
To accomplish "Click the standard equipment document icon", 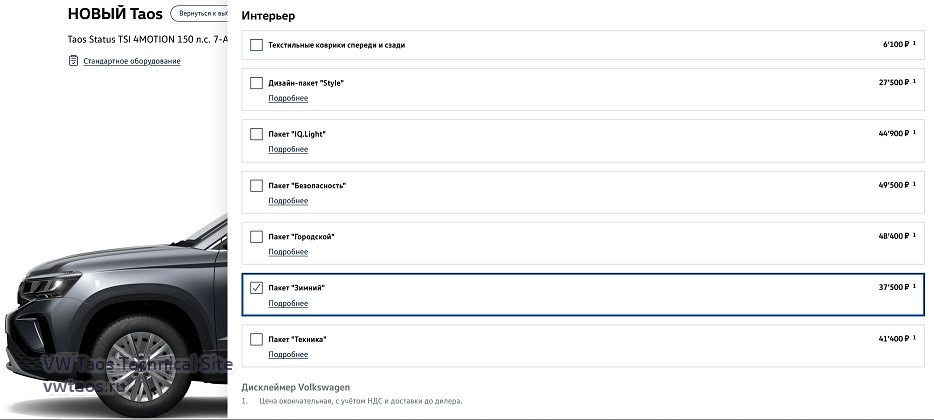I will tap(73, 61).
